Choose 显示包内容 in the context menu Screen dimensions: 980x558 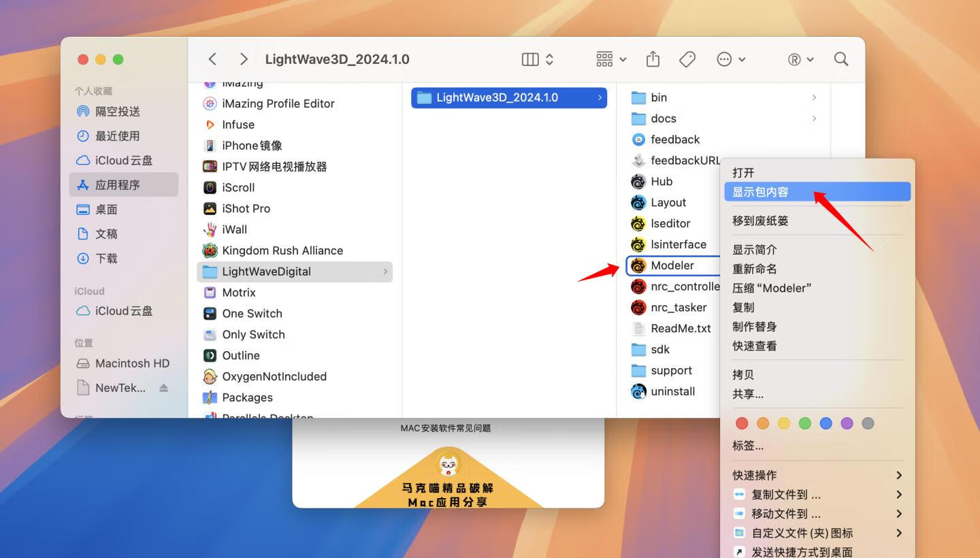[x=817, y=192]
